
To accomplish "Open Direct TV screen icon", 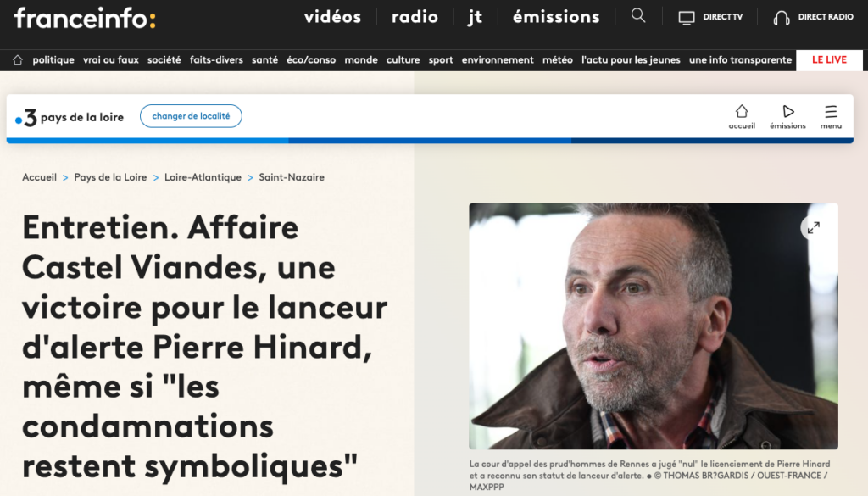I will coord(687,18).
